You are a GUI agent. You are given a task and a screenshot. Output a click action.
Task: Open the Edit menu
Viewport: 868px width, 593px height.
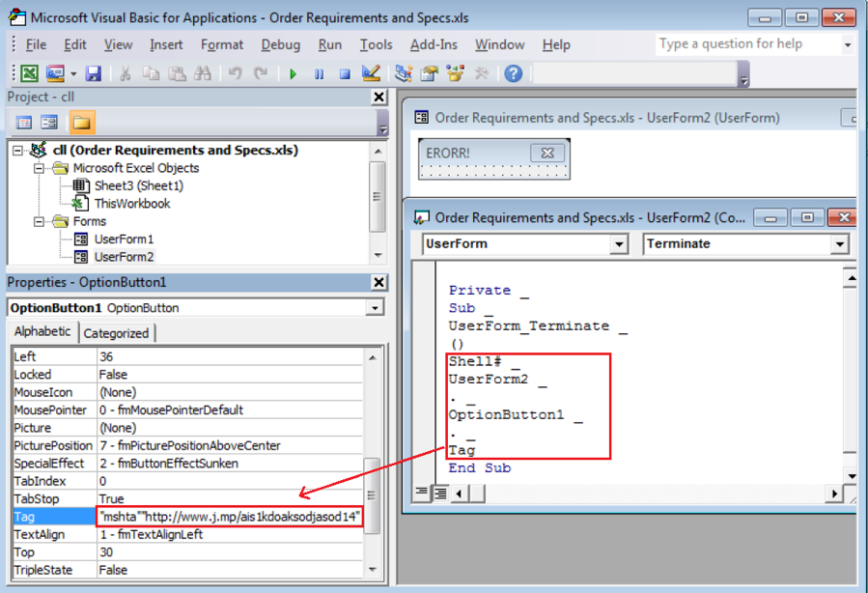pos(74,44)
